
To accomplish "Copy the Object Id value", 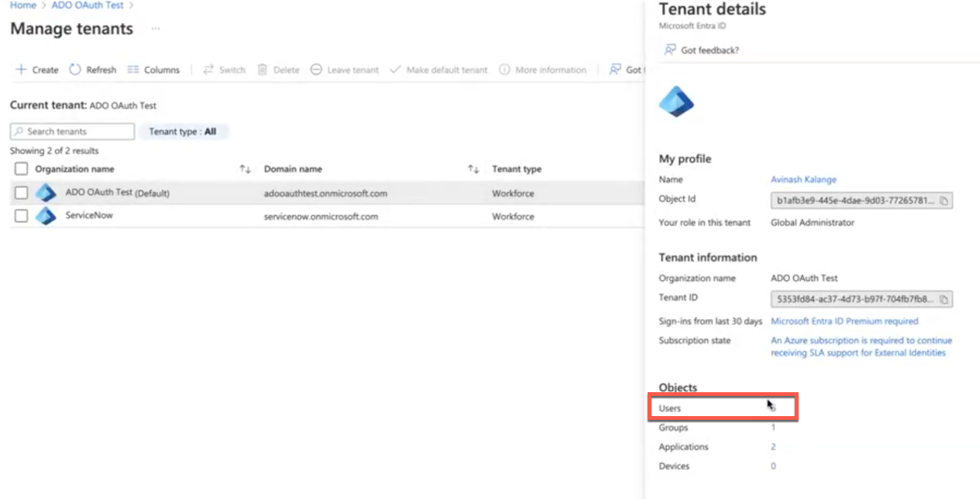I will 944,201.
